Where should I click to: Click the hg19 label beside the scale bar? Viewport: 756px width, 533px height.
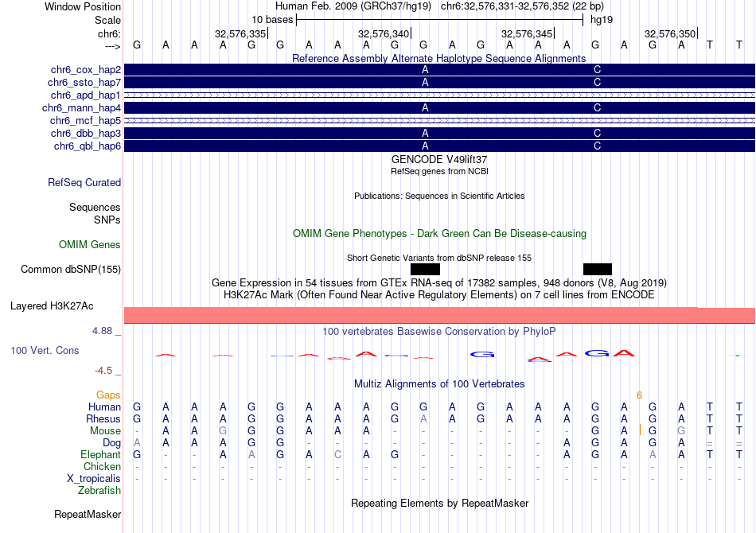tap(602, 20)
